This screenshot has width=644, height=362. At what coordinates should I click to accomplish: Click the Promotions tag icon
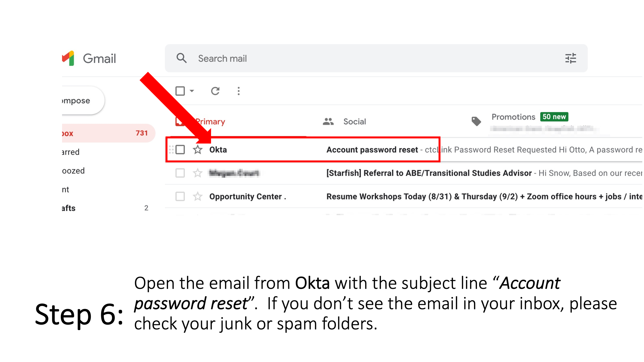point(476,121)
